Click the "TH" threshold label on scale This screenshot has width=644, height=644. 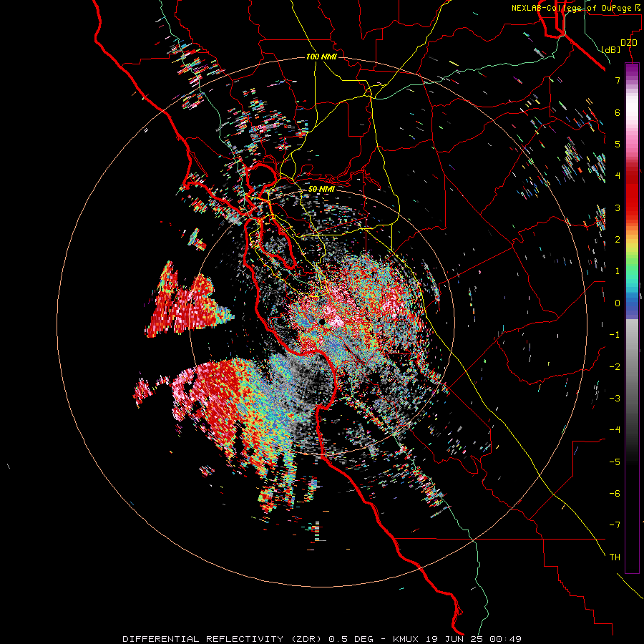pyautogui.click(x=615, y=557)
